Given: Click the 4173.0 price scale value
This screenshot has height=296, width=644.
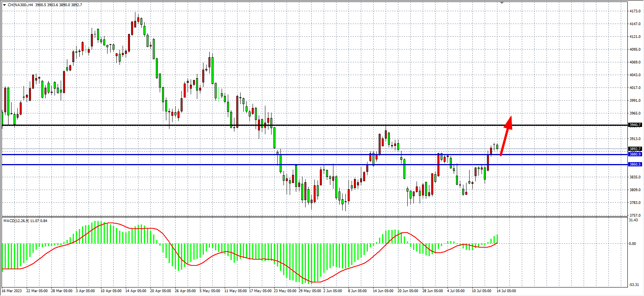Looking at the screenshot, I should (x=635, y=11).
